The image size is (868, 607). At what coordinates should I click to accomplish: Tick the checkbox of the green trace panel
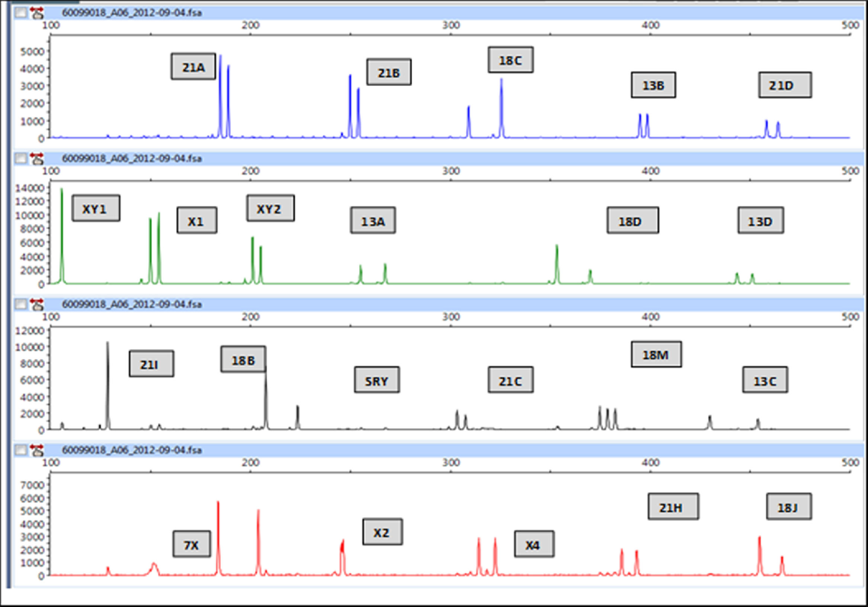click(21, 158)
